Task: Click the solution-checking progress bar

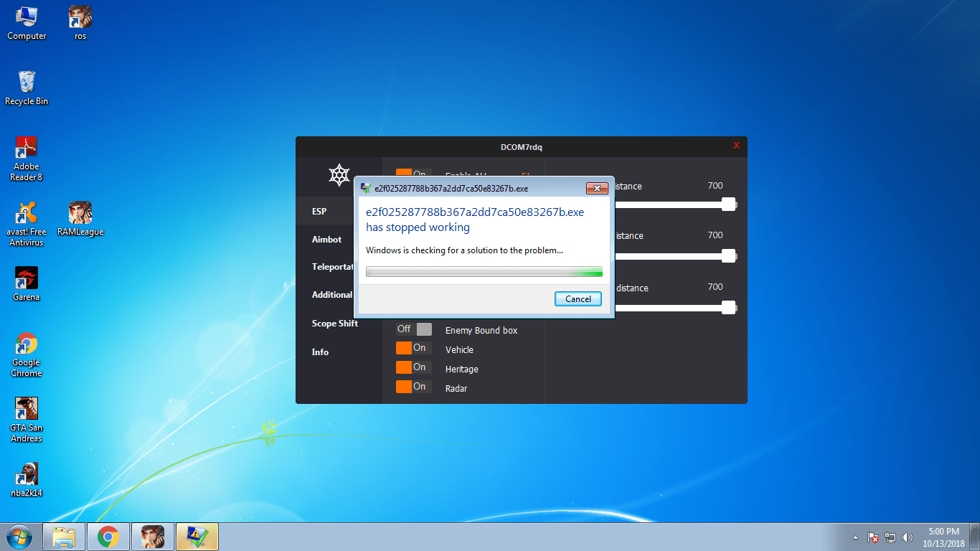Action: click(484, 272)
